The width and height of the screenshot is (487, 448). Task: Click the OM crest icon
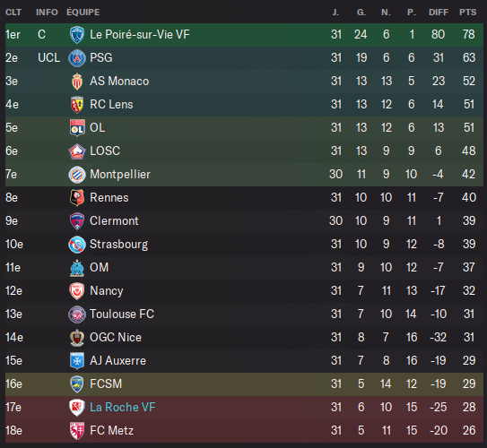click(x=77, y=268)
